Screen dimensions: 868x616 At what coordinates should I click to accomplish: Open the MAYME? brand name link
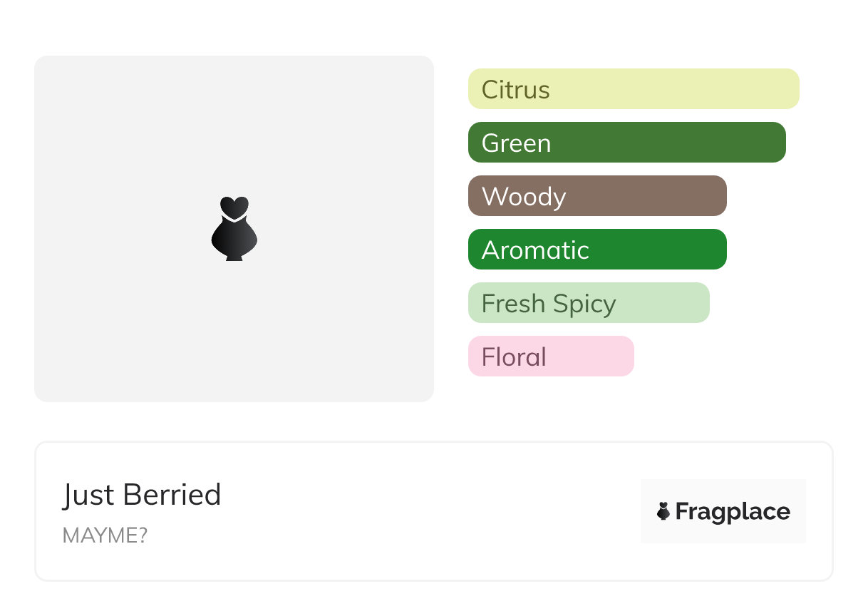coord(105,535)
